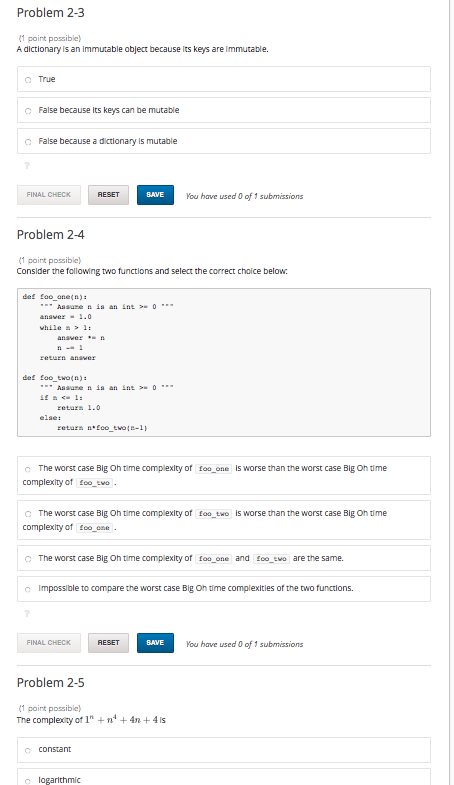Click the Problem 2-4 heading
The width and height of the screenshot is (454, 785).
pos(51,234)
